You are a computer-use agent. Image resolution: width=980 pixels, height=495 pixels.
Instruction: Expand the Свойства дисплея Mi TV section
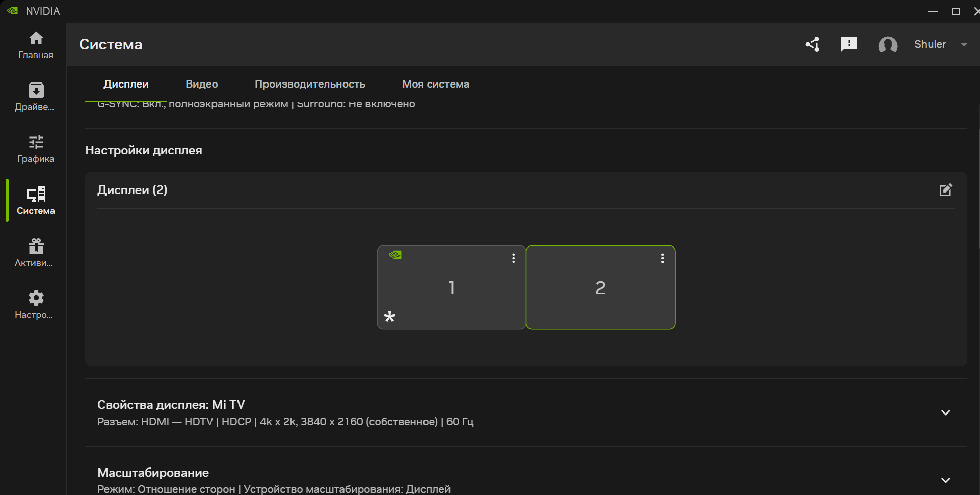(946, 413)
